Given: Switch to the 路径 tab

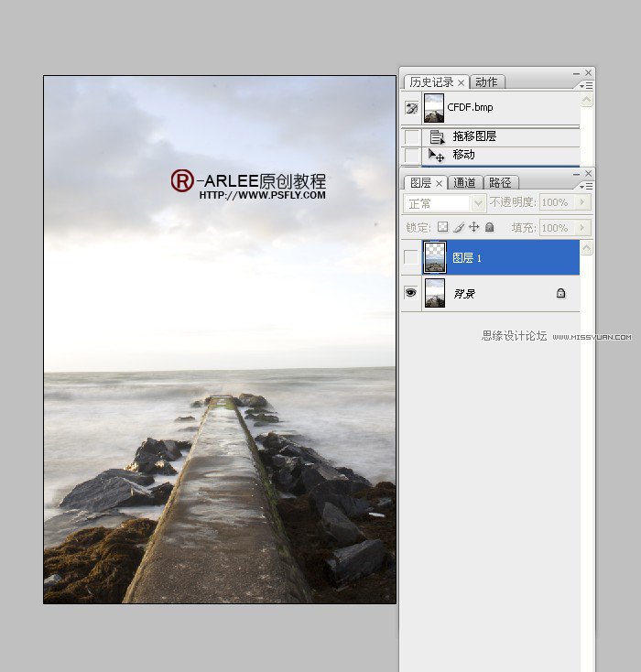Looking at the screenshot, I should point(500,183).
